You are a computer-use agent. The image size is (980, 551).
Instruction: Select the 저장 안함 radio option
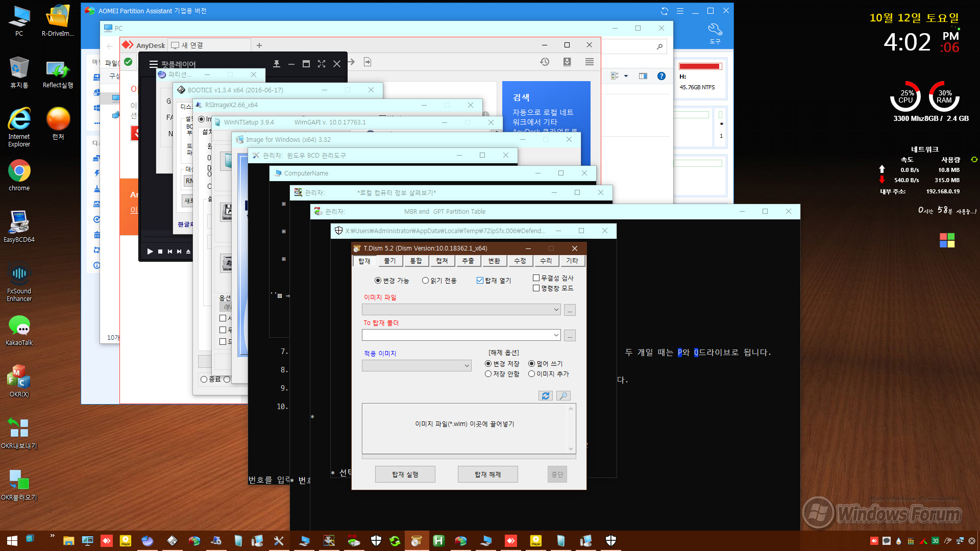coord(502,374)
